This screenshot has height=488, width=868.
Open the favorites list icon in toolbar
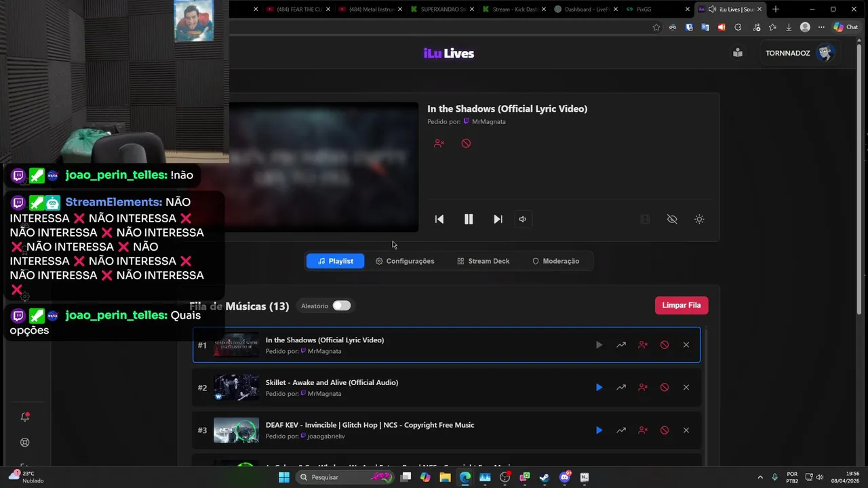[772, 27]
